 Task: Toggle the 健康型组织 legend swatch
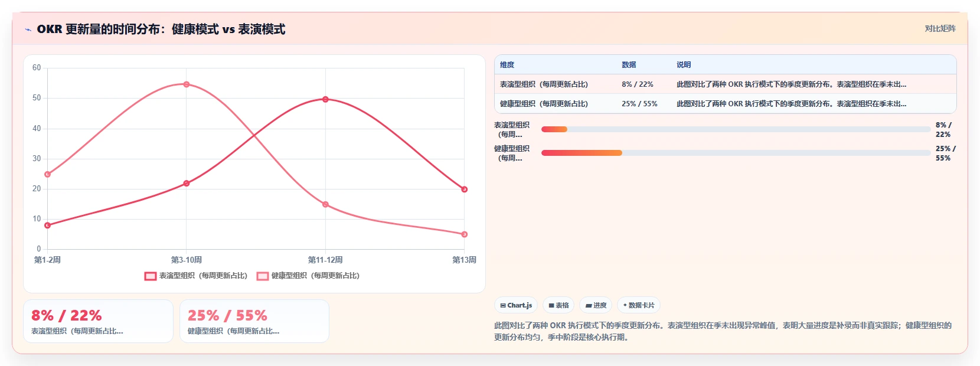[263, 276]
